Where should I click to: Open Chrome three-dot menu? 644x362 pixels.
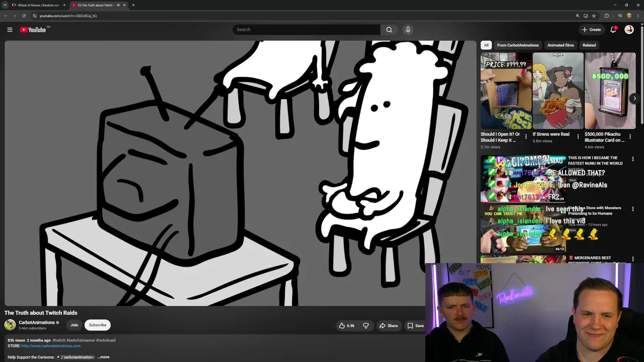[638, 16]
